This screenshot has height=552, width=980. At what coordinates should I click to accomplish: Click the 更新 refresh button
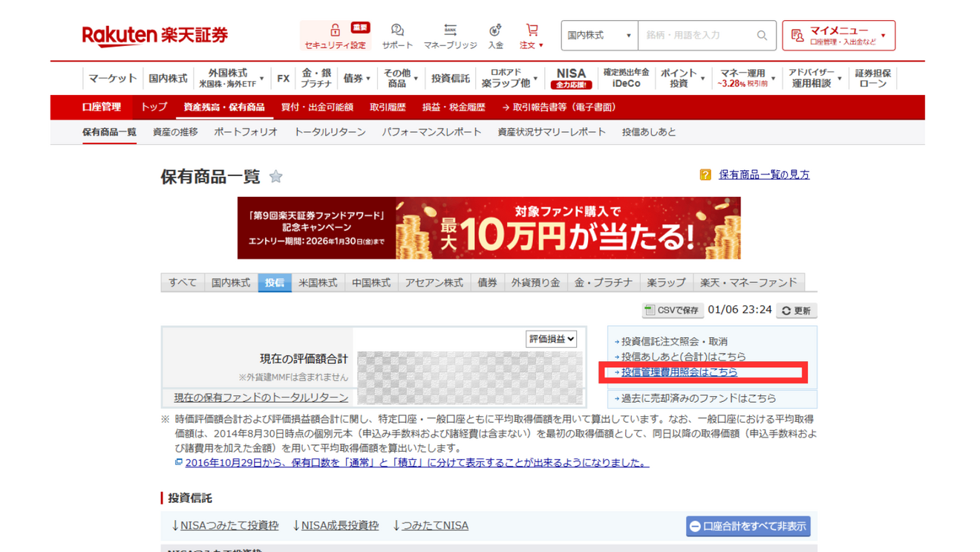coord(797,311)
